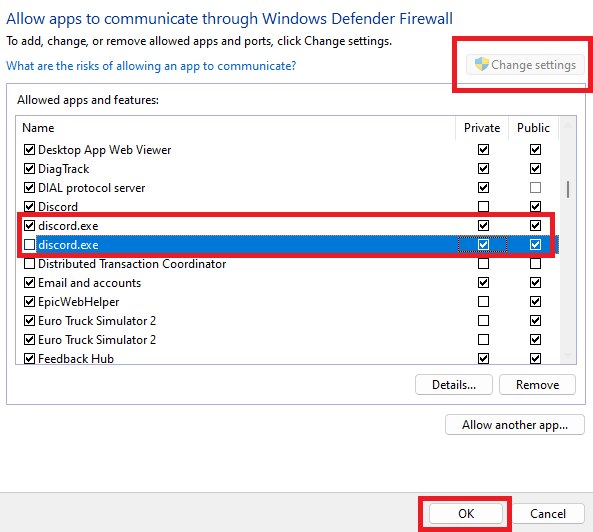Click the Private column header
Screen dimensions: 593x532
pyautogui.click(x=482, y=128)
